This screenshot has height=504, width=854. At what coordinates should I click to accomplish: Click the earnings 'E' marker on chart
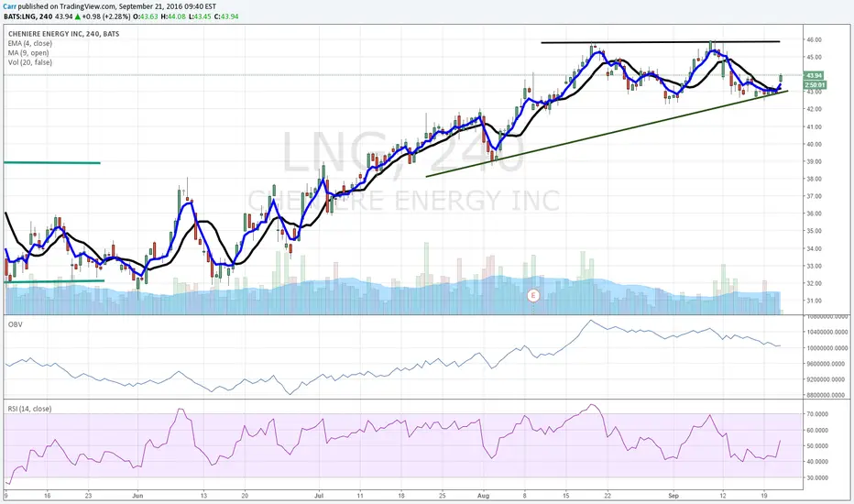[x=533, y=296]
